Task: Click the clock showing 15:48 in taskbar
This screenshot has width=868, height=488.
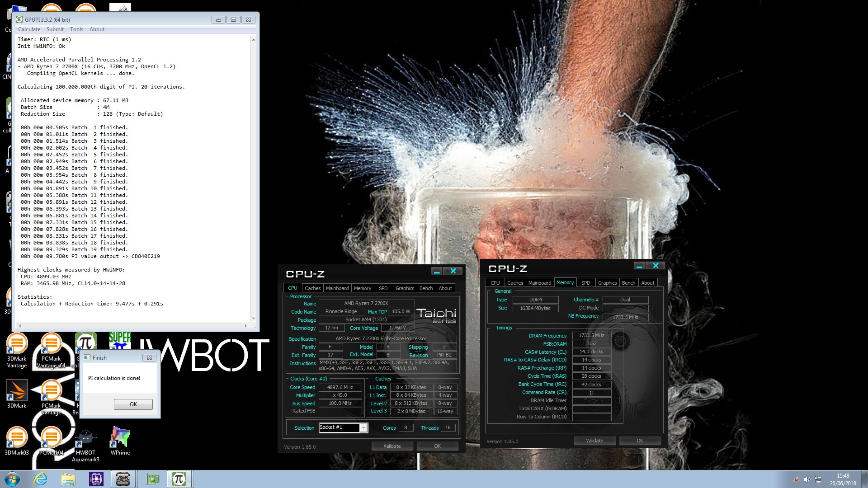Action: point(843,476)
